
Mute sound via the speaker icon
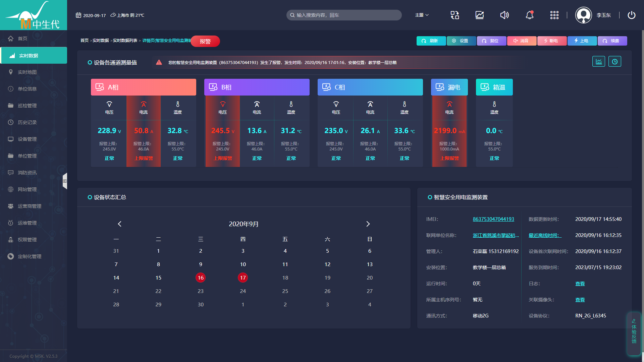[x=504, y=15]
